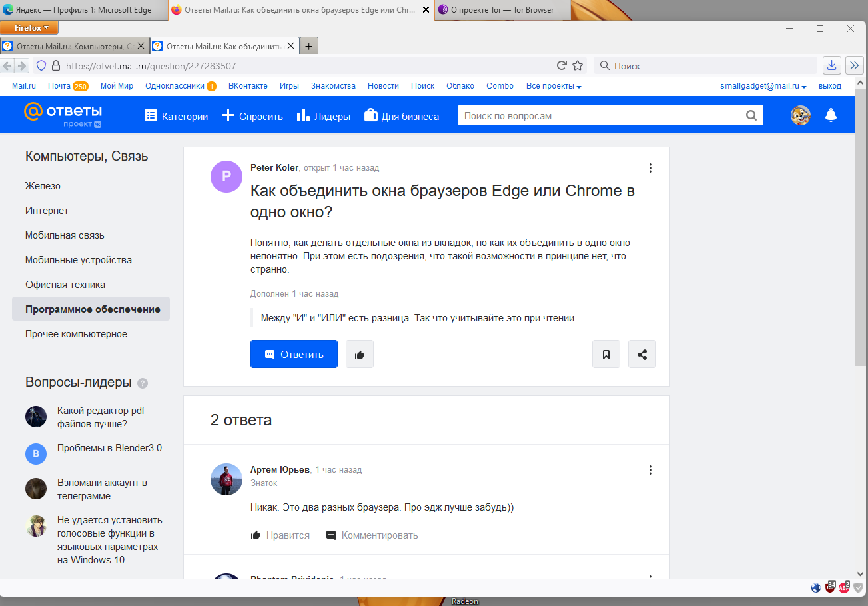Click Peter Köler's purple avatar
Image resolution: width=868 pixels, height=606 pixels.
pyautogui.click(x=226, y=177)
